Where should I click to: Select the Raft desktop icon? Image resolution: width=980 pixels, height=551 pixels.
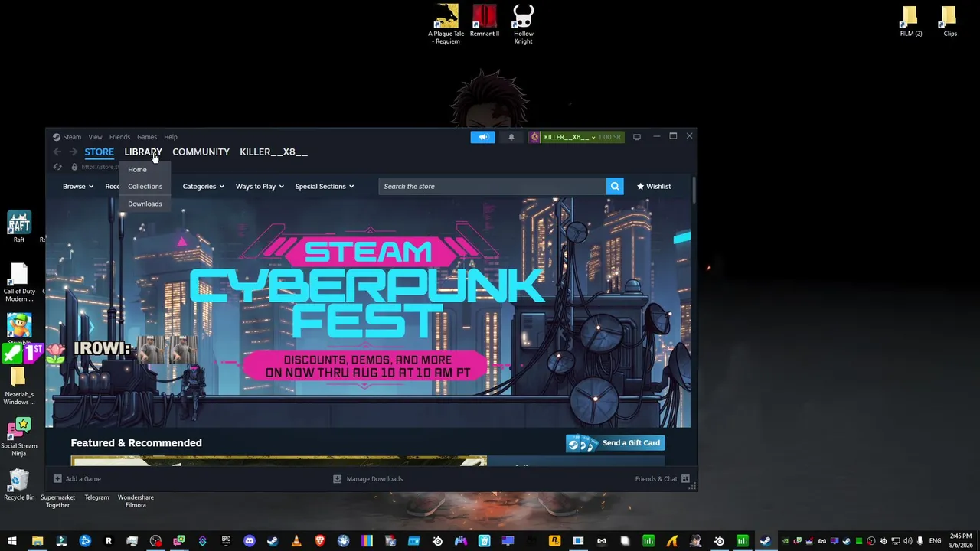click(19, 227)
